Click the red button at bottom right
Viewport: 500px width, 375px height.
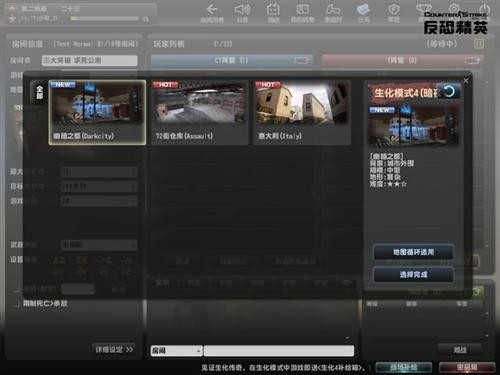tap(467, 367)
